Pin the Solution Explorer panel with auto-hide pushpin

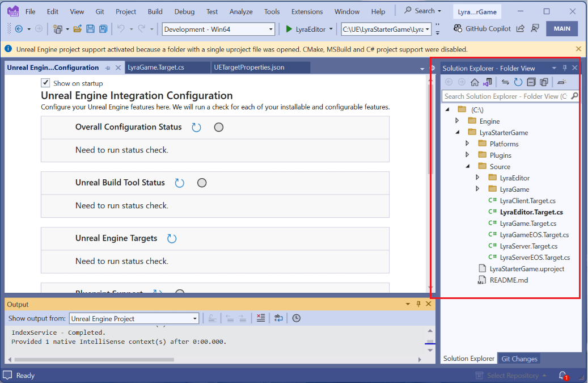point(564,68)
